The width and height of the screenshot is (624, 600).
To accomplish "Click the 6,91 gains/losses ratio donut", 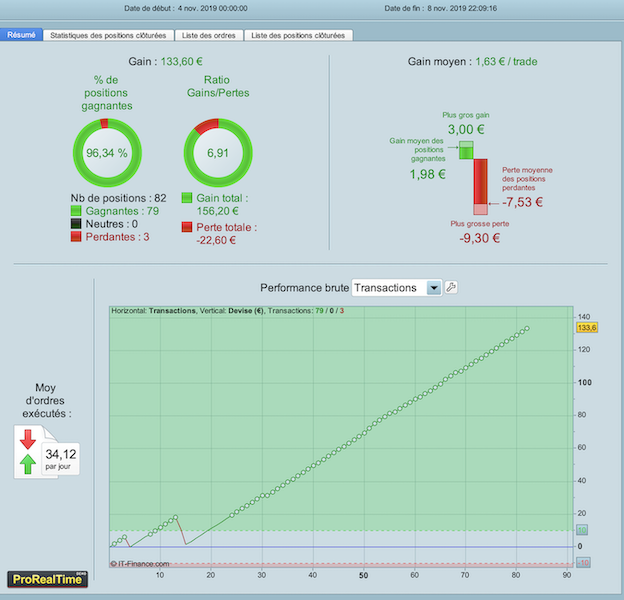I will click(x=218, y=153).
